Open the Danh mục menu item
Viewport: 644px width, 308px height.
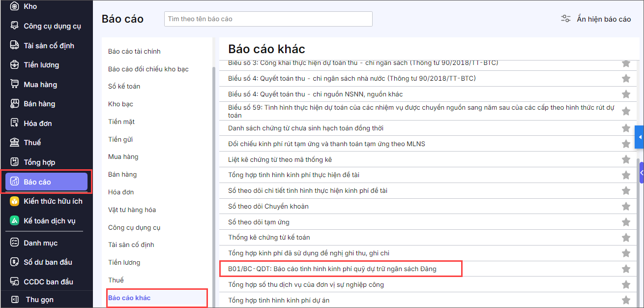tap(40, 243)
